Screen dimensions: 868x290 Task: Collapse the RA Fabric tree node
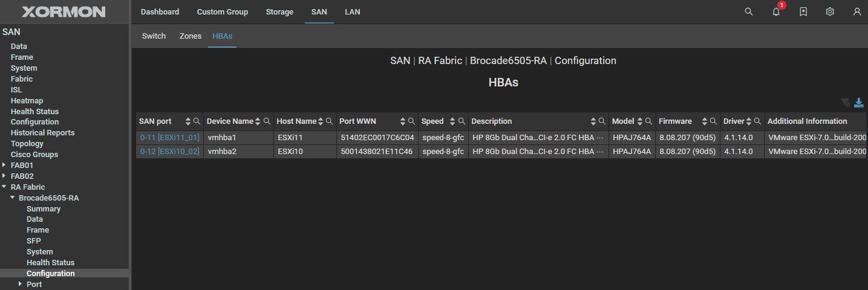pyautogui.click(x=5, y=187)
